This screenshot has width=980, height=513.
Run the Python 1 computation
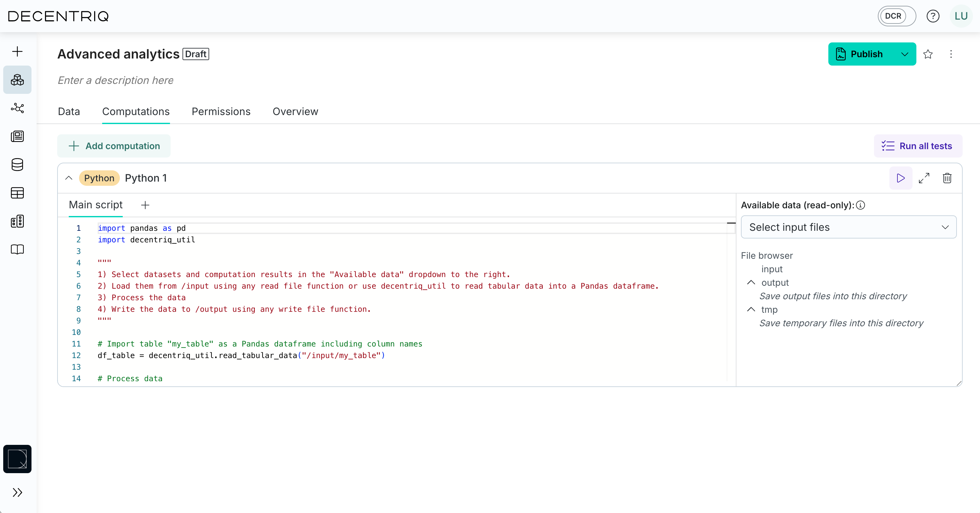[x=900, y=178]
